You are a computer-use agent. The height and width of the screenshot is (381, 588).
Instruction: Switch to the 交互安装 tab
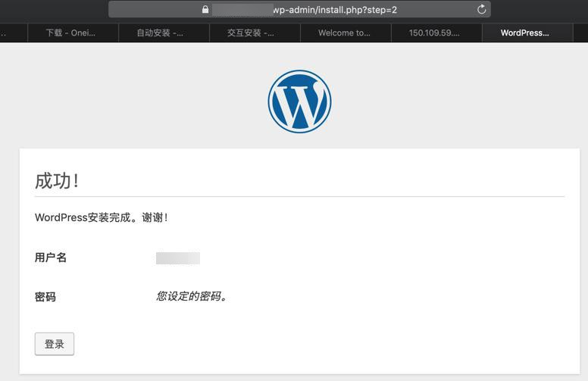255,33
